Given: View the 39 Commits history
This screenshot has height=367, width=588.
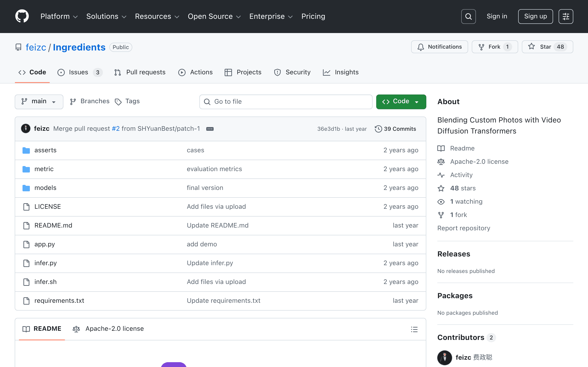Looking at the screenshot, I should click(395, 129).
